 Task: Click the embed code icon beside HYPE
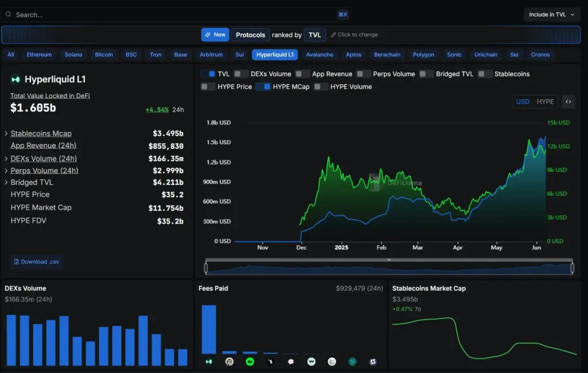(568, 102)
